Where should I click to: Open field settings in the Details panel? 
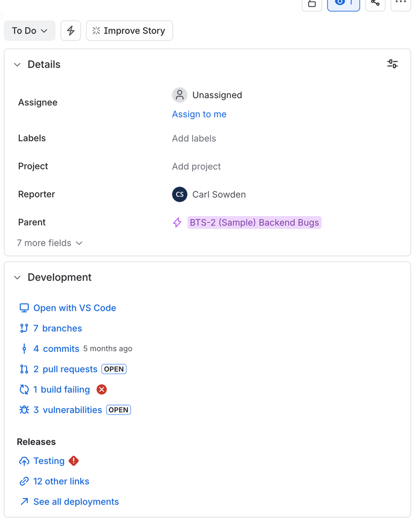point(392,63)
